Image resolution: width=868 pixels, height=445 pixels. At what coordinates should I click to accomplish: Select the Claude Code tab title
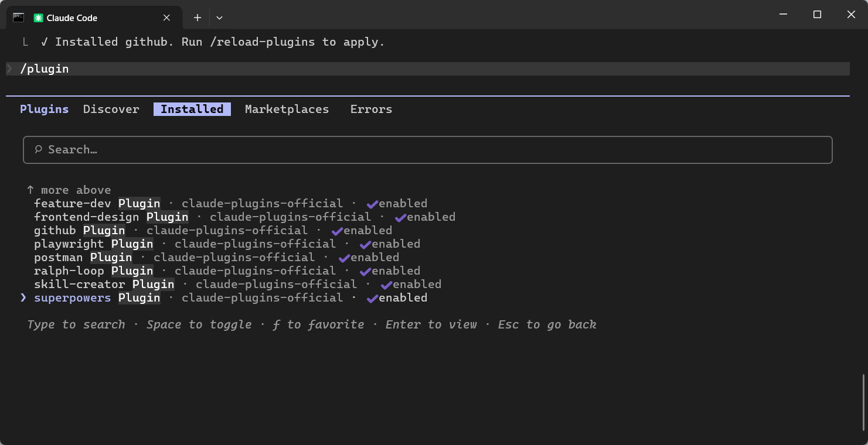point(72,18)
